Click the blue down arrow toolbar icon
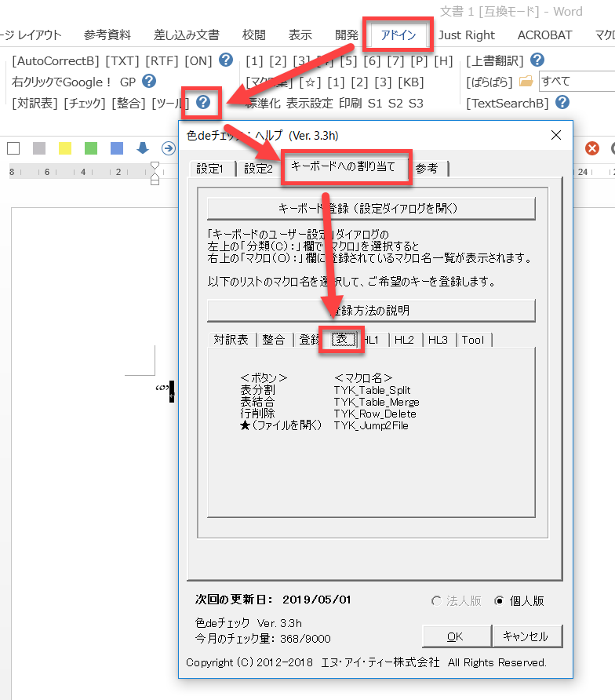The image size is (615, 700). (x=143, y=148)
